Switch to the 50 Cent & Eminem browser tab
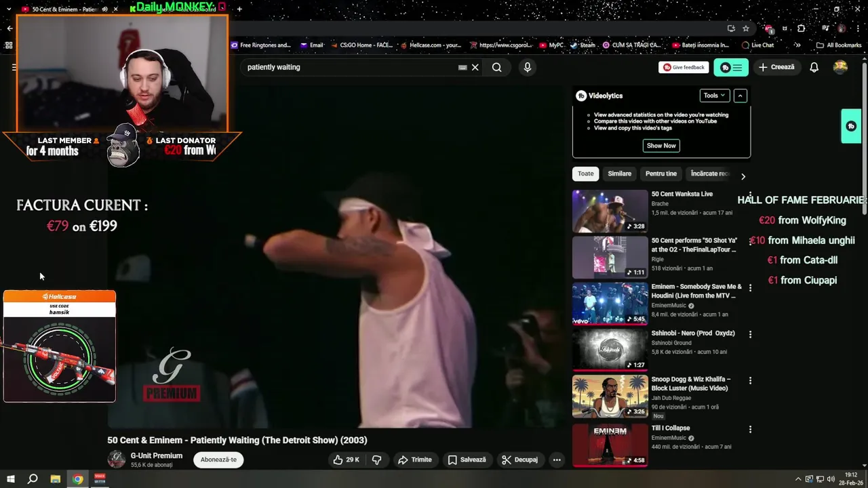 click(64, 9)
